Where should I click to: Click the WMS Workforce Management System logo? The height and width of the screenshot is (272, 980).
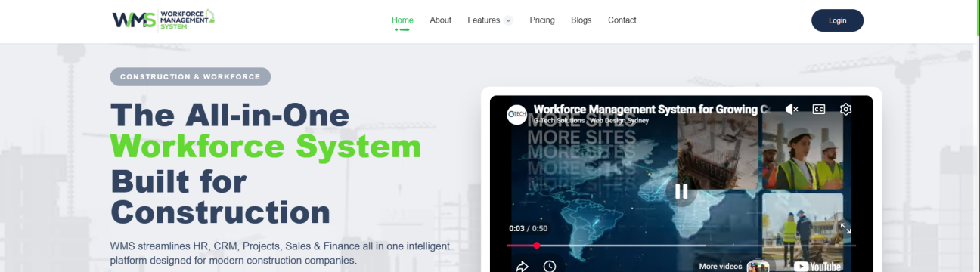163,20
